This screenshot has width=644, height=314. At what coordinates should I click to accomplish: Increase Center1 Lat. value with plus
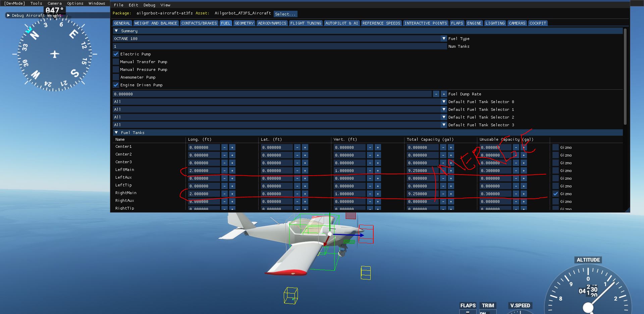[305, 147]
